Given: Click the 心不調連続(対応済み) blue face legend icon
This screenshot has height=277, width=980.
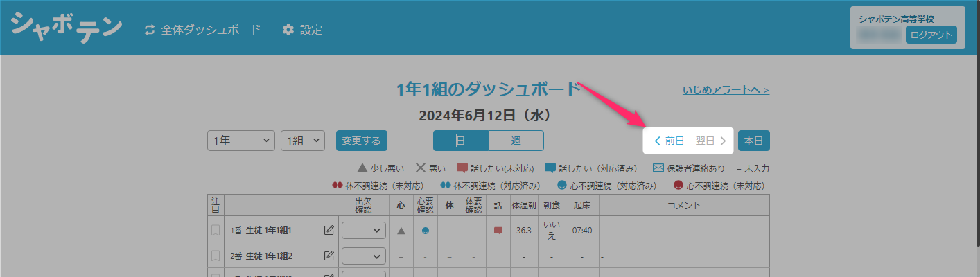Looking at the screenshot, I should tap(562, 186).
